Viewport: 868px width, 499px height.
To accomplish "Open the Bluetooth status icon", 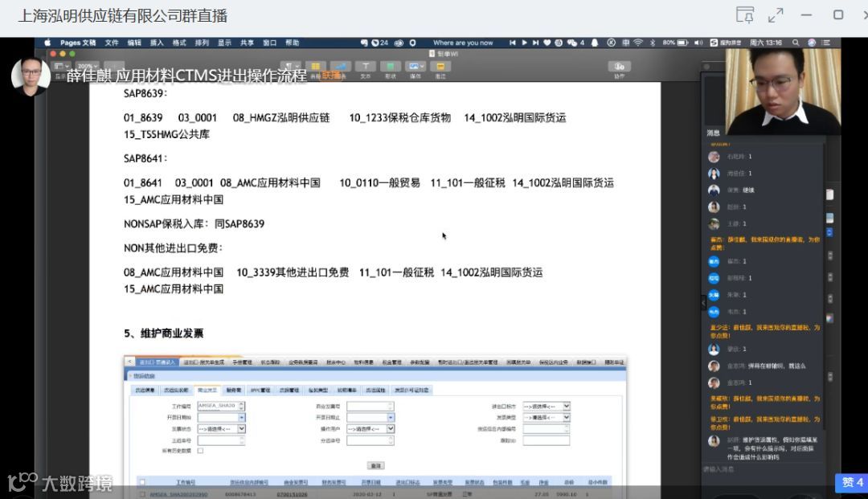I will (x=652, y=43).
